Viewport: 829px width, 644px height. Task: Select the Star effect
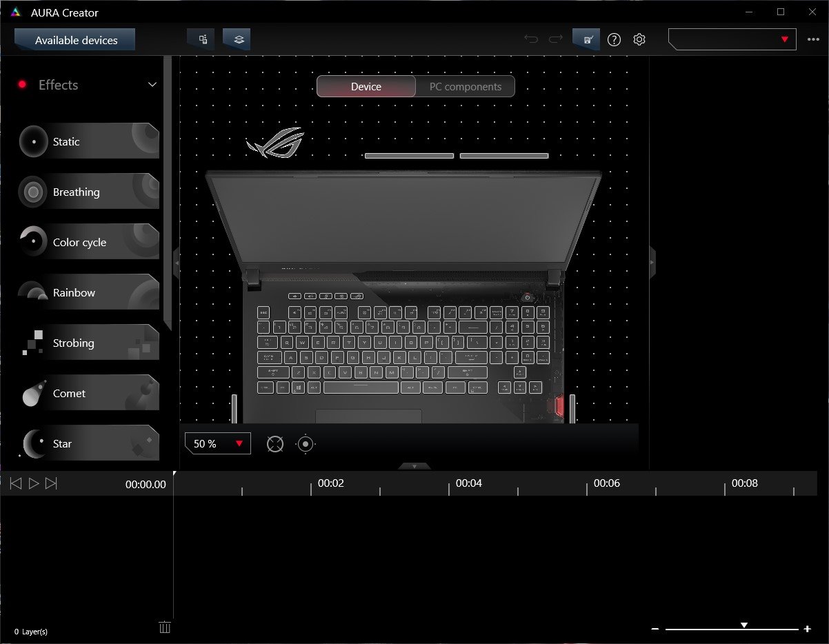coord(89,443)
